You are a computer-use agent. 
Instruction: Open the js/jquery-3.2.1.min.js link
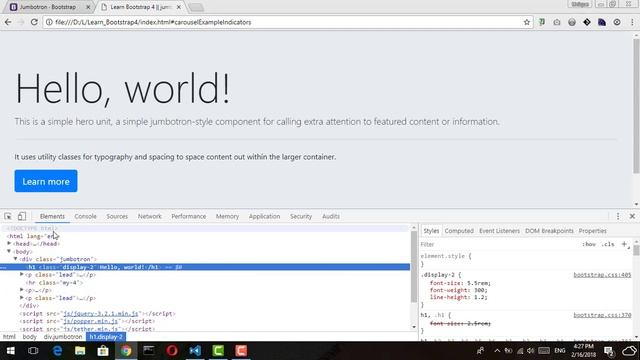tap(101, 313)
